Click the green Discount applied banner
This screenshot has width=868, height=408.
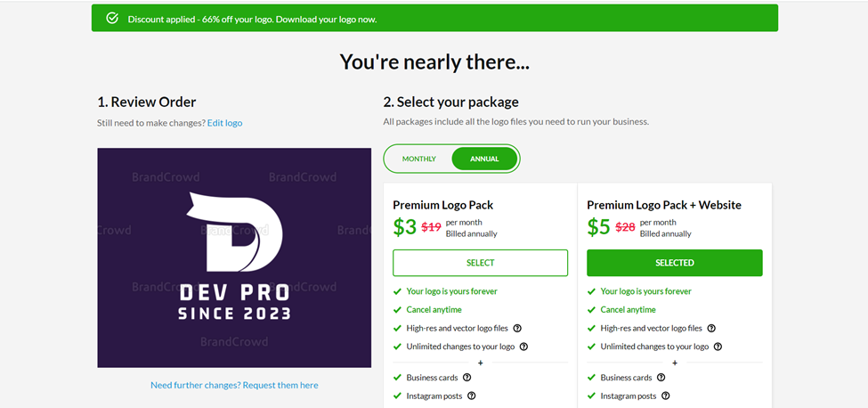click(x=434, y=19)
